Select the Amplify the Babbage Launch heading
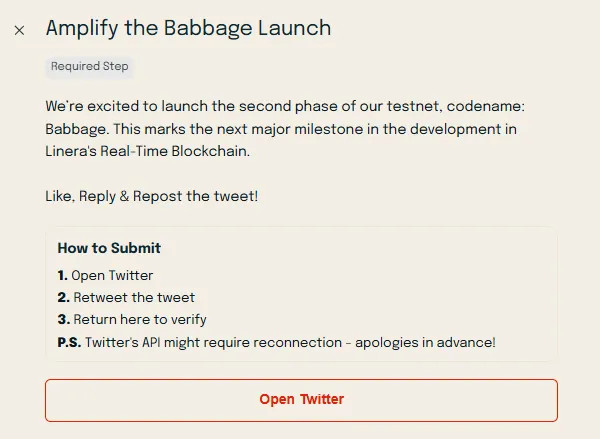 (x=188, y=28)
